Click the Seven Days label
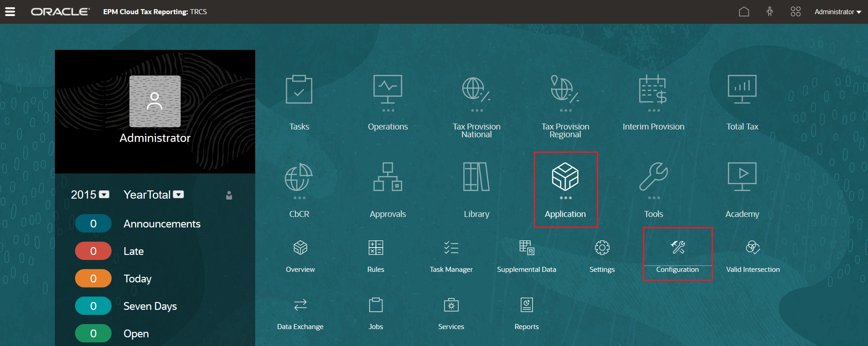 pos(150,306)
